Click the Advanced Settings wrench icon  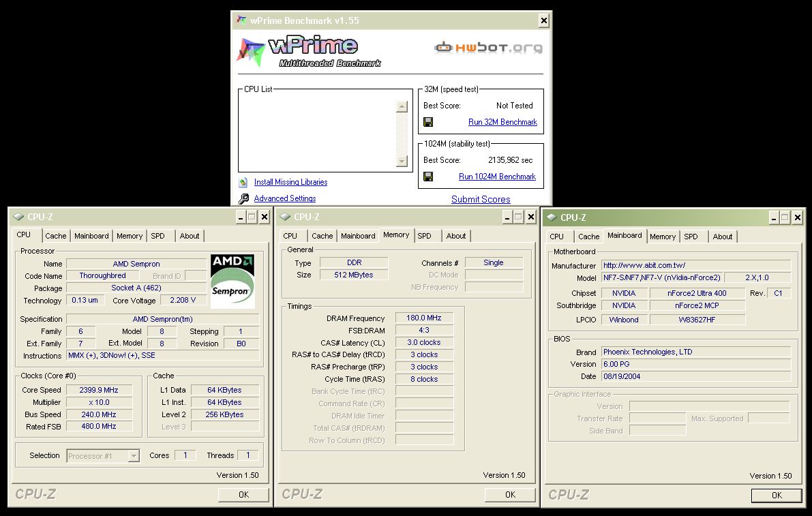point(243,198)
